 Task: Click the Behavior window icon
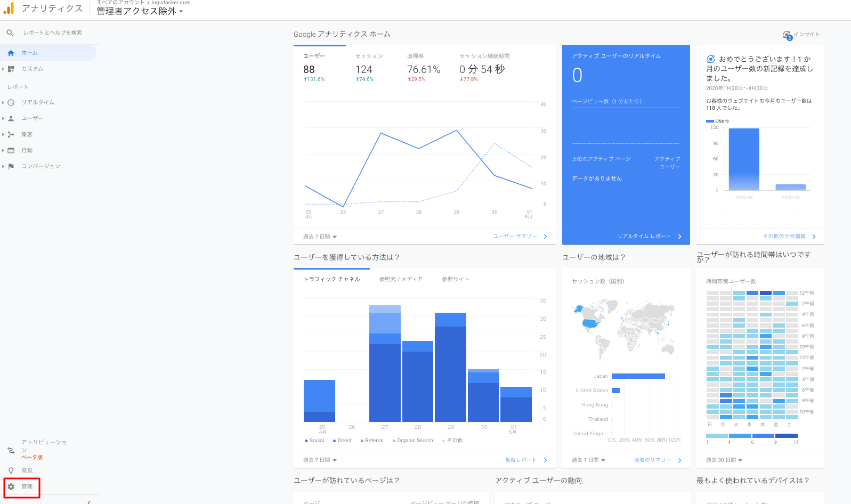point(11,150)
